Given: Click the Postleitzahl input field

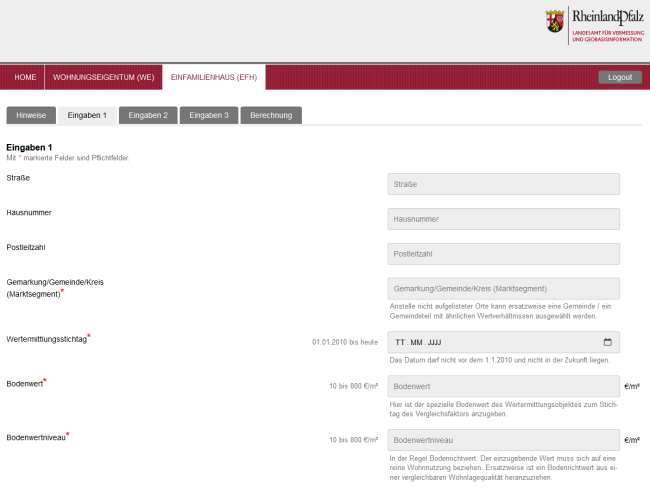Looking at the screenshot, I should point(503,254).
